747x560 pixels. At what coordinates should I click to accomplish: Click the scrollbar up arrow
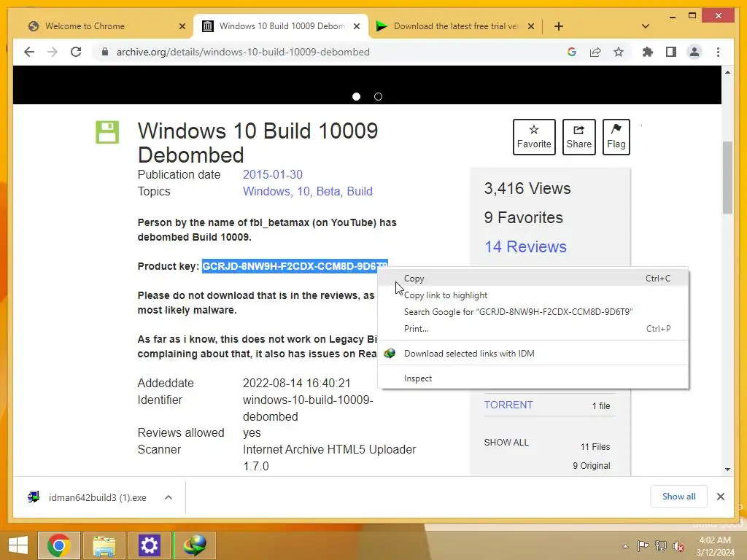coord(727,72)
